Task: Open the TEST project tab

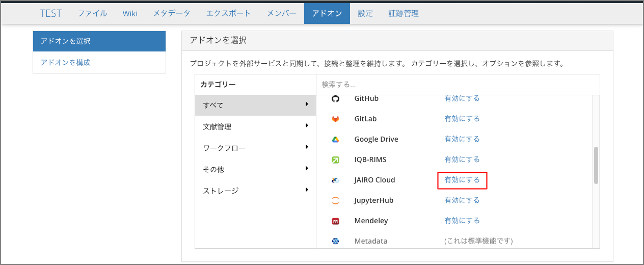Action: [51, 13]
